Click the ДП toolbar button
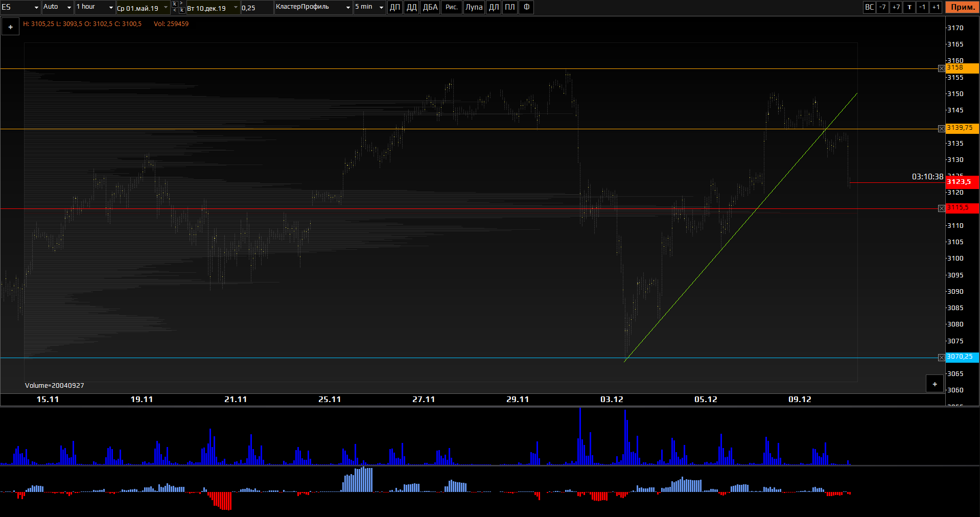Image resolution: width=980 pixels, height=517 pixels. click(x=395, y=7)
